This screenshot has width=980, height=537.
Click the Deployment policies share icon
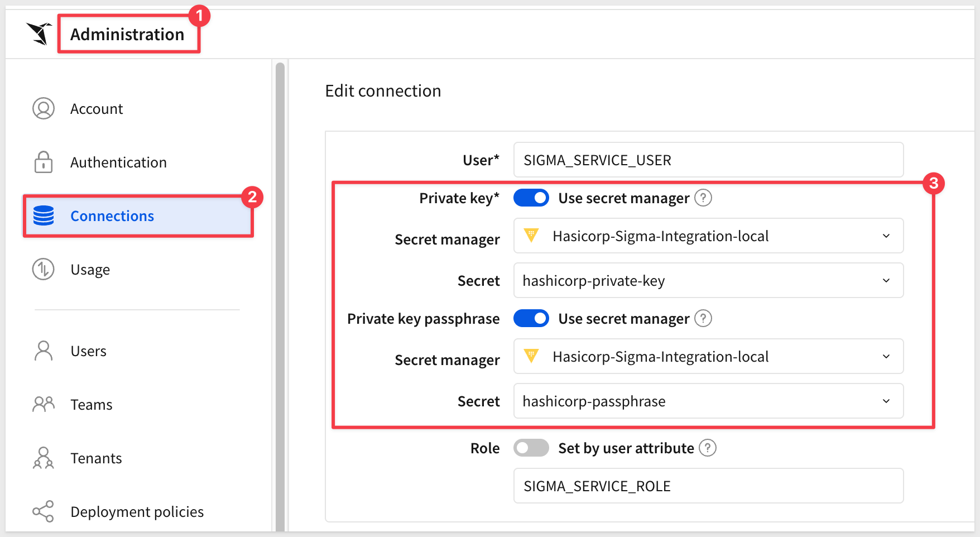pos(44,511)
